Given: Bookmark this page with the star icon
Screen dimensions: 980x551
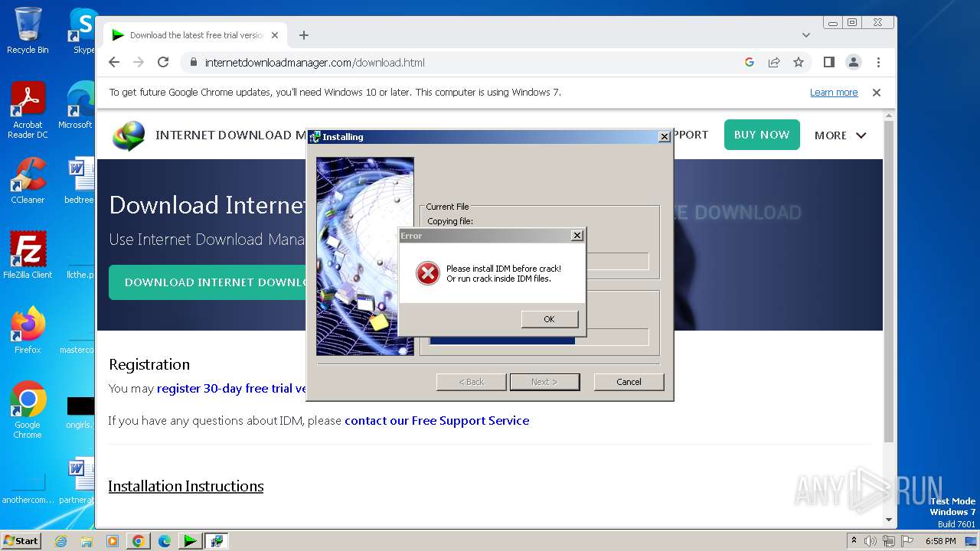Looking at the screenshot, I should [799, 63].
